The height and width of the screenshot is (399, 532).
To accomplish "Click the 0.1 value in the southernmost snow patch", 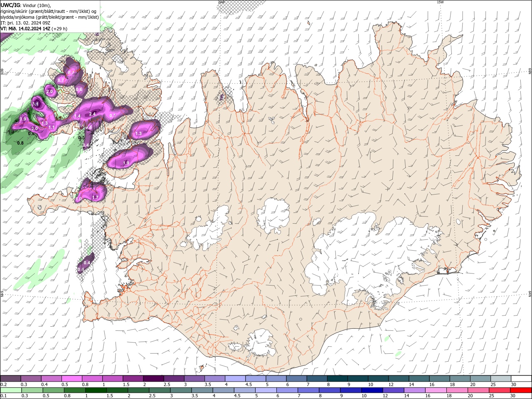I will click(81, 269).
